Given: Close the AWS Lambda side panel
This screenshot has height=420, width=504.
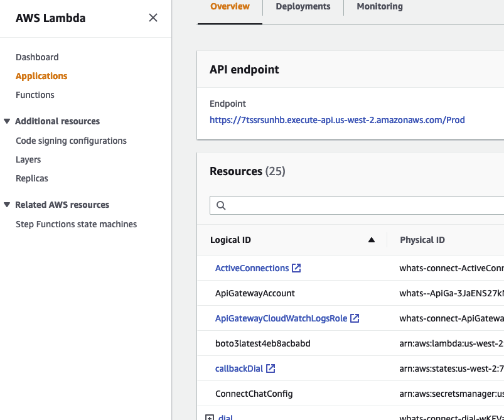Looking at the screenshot, I should (x=153, y=18).
